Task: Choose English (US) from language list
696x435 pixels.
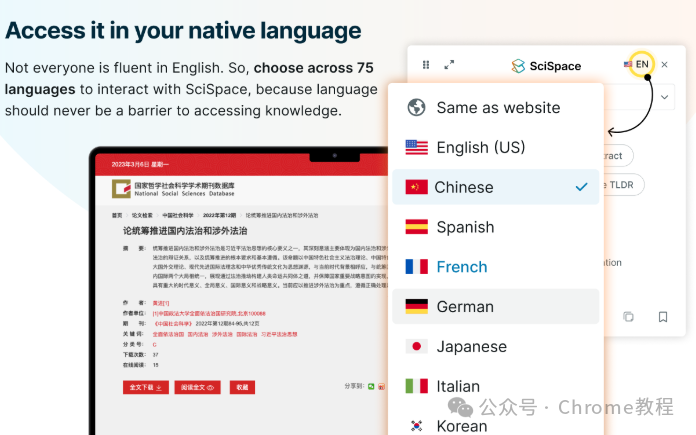Action: (x=496, y=147)
